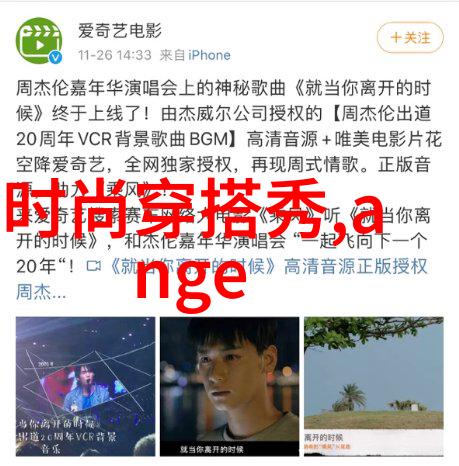Screen dimensions: 459x466
Task: Click the blue verified badge on avatar
Action: point(55,58)
